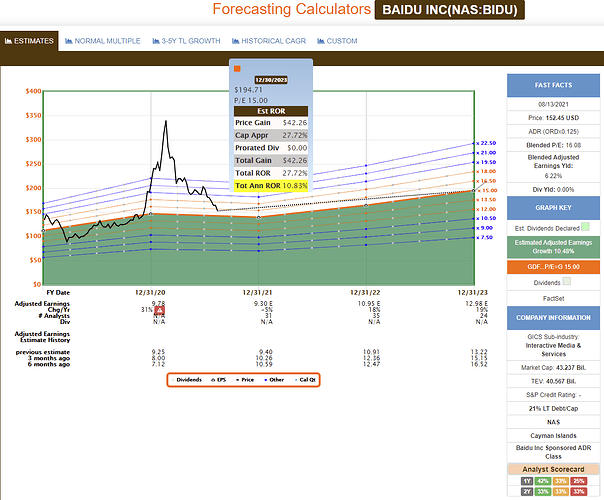604x500 pixels.
Task: Click the Cayman Islands row
Action: 553,436
